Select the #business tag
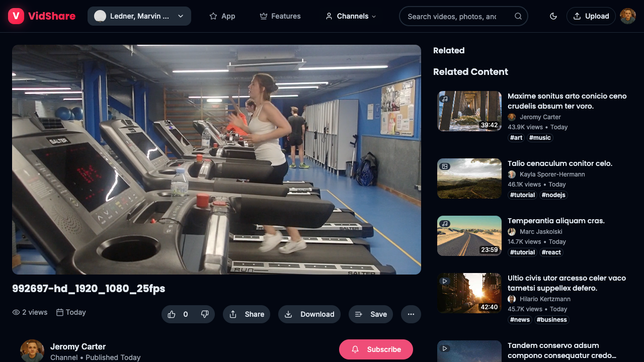Screen dimensions: 644x362 click(x=552, y=320)
